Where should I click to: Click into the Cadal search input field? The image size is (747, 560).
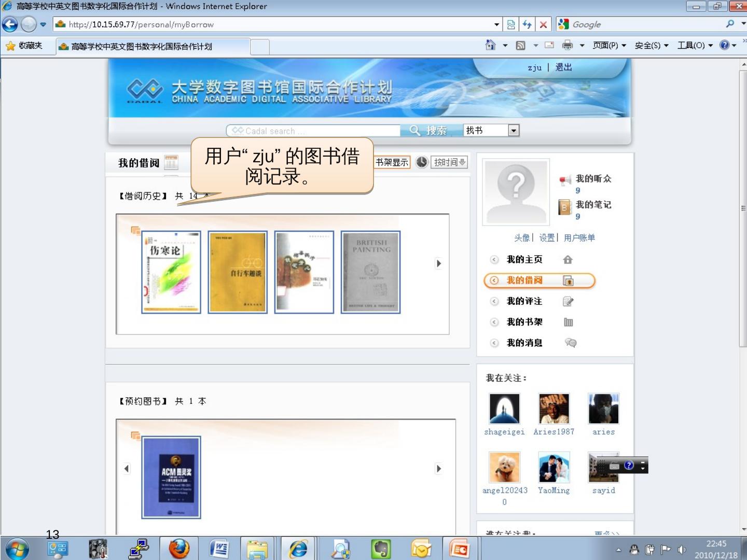pos(313,131)
